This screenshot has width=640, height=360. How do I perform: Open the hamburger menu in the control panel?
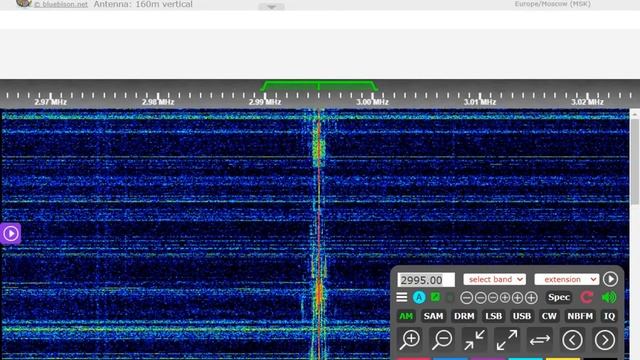point(402,297)
